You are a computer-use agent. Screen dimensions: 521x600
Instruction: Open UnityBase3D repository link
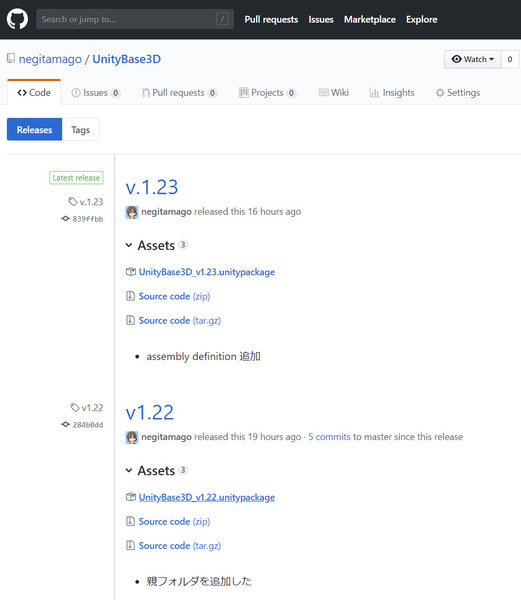point(127,59)
